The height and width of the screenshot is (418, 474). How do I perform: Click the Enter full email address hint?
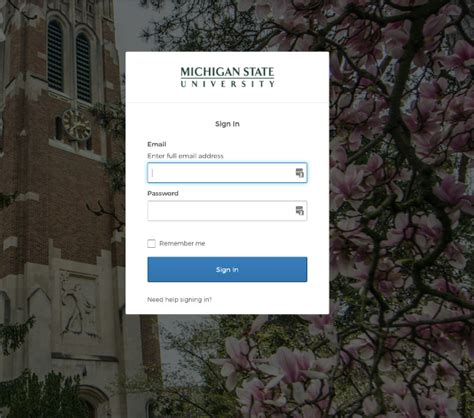[x=185, y=156]
